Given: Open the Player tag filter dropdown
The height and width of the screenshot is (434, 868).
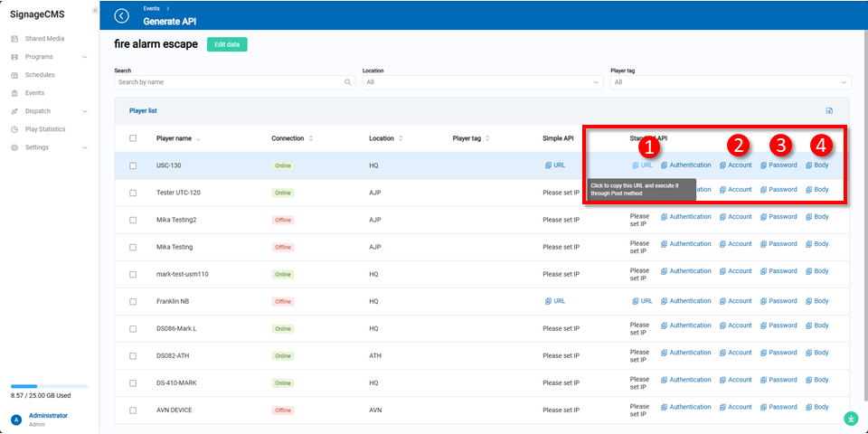Looking at the screenshot, I should coord(730,82).
